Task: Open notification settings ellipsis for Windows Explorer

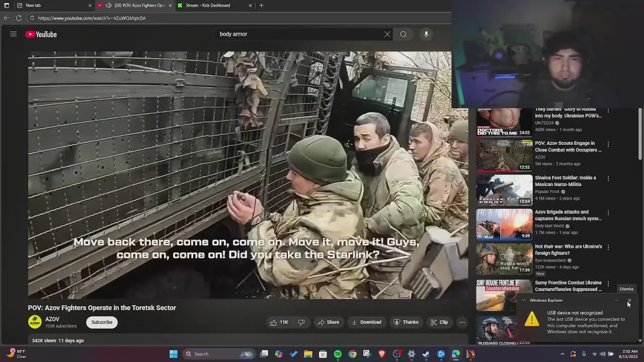Action: pos(616,301)
